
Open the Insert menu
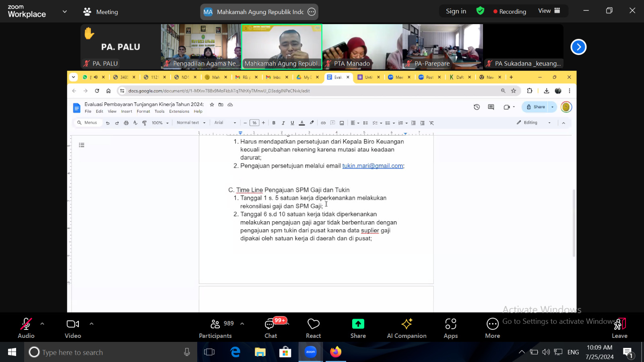(x=126, y=111)
